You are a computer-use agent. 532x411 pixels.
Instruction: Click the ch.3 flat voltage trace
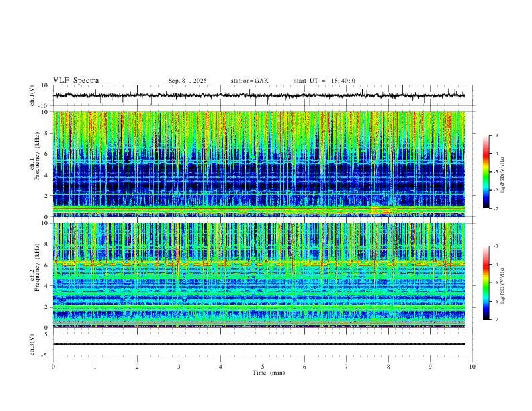pyautogui.click(x=259, y=344)
